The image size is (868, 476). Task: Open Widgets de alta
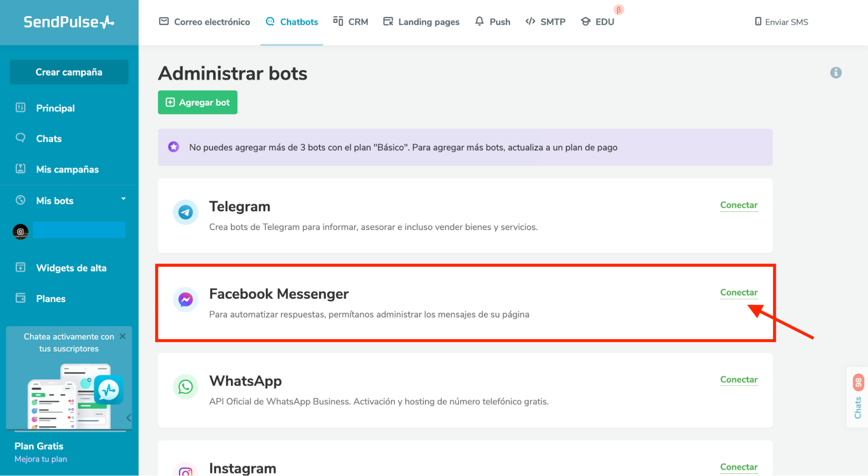pyautogui.click(x=71, y=268)
